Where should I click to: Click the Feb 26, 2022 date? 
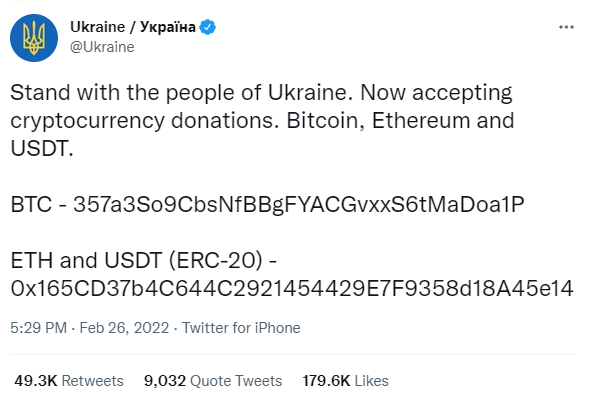[124, 328]
